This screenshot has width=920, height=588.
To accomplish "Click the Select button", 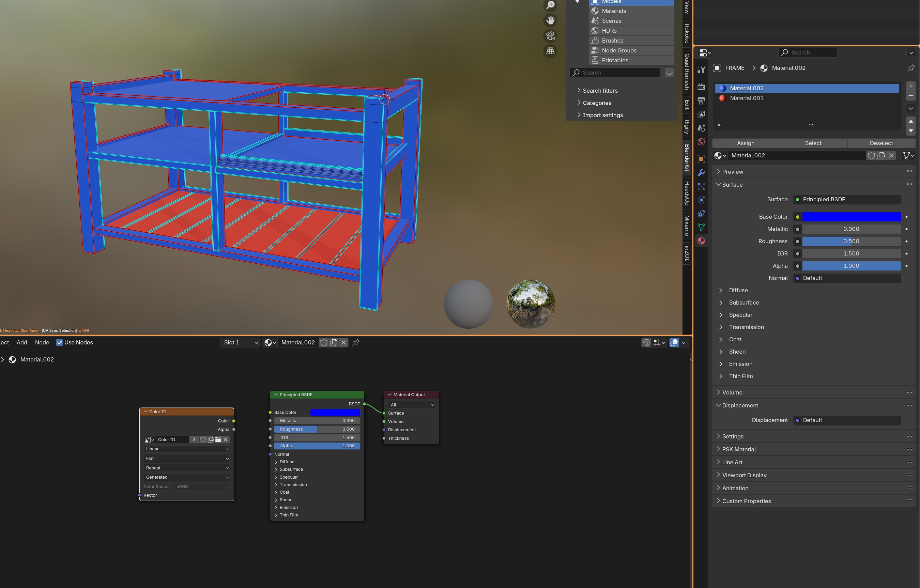I will (813, 143).
